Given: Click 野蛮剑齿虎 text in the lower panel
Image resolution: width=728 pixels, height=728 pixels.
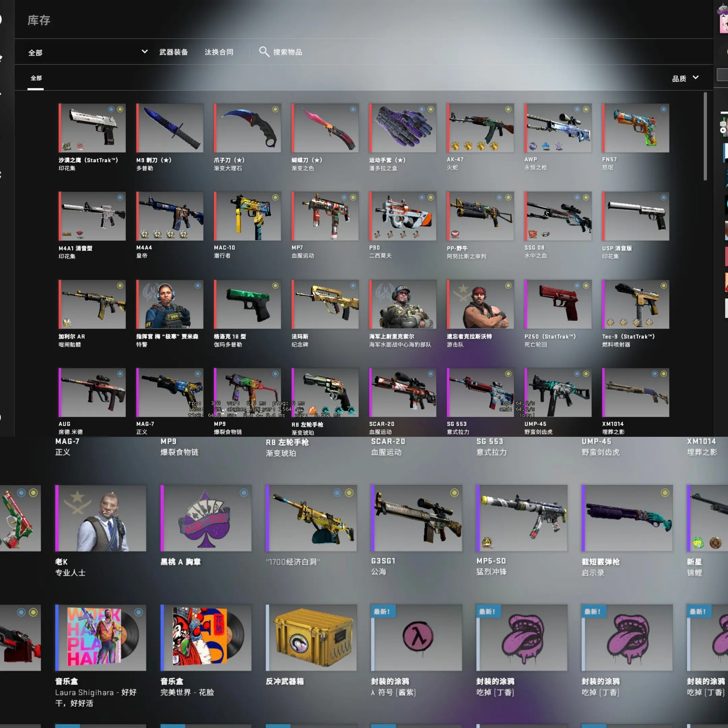Looking at the screenshot, I should 601,452.
